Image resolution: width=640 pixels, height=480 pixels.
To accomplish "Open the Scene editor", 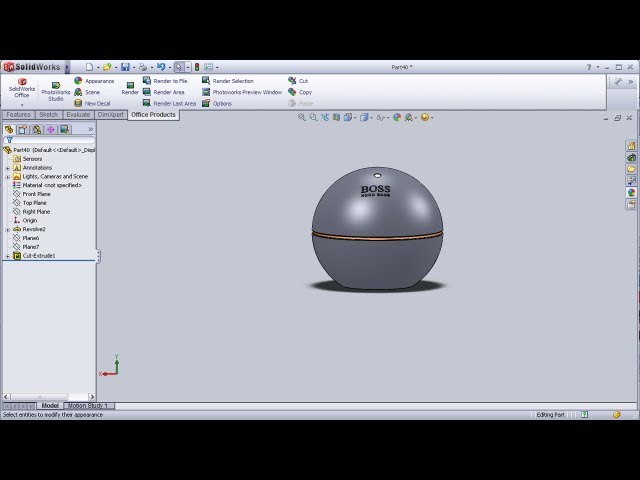I will tap(87, 92).
